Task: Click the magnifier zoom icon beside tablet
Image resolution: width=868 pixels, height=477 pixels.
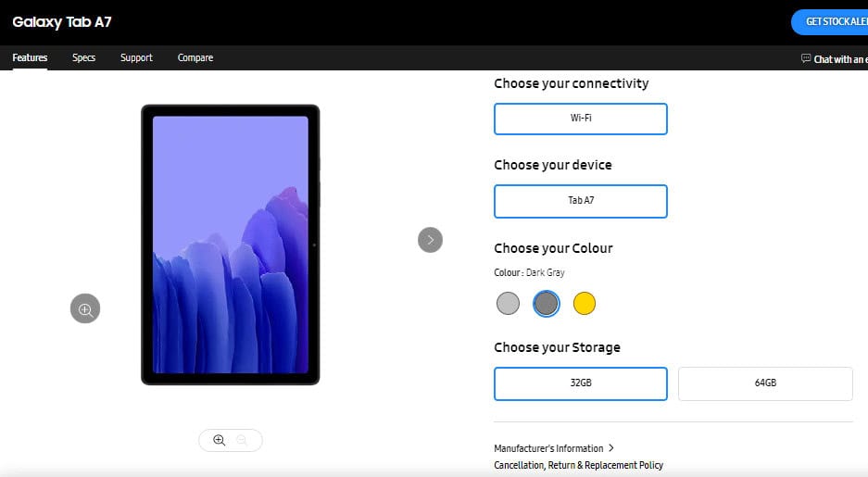Action: pos(85,308)
